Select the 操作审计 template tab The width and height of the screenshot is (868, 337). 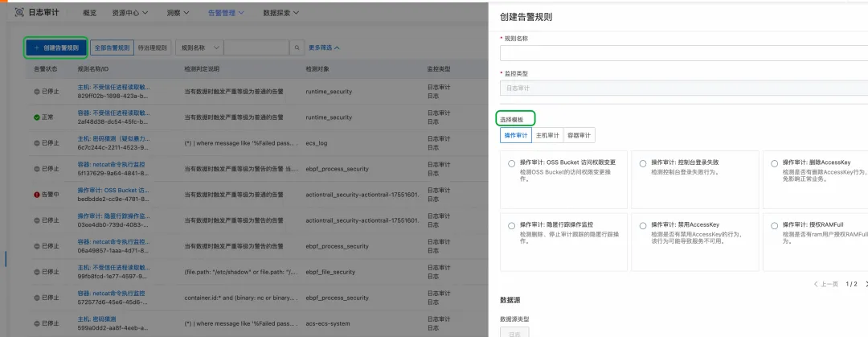pyautogui.click(x=516, y=135)
